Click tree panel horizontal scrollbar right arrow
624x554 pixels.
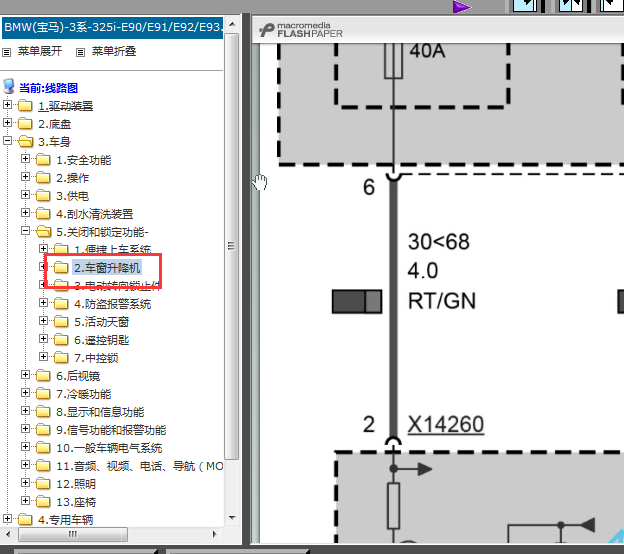pyautogui.click(x=215, y=534)
